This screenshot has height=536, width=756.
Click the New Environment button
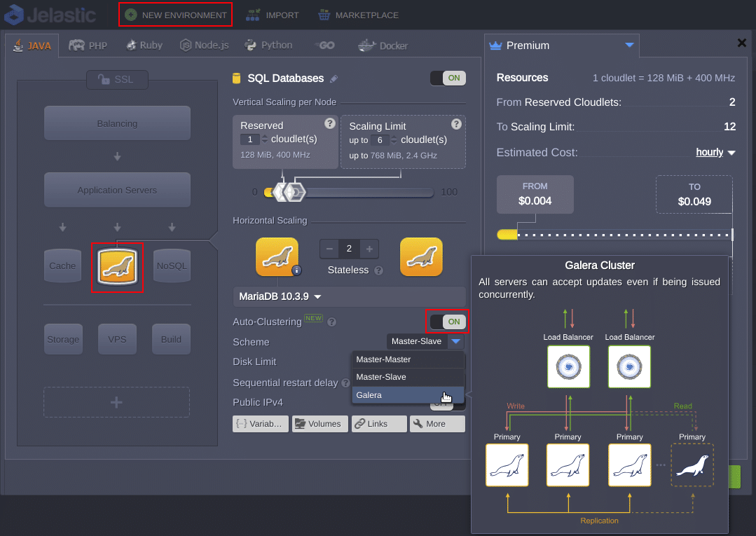coord(175,15)
